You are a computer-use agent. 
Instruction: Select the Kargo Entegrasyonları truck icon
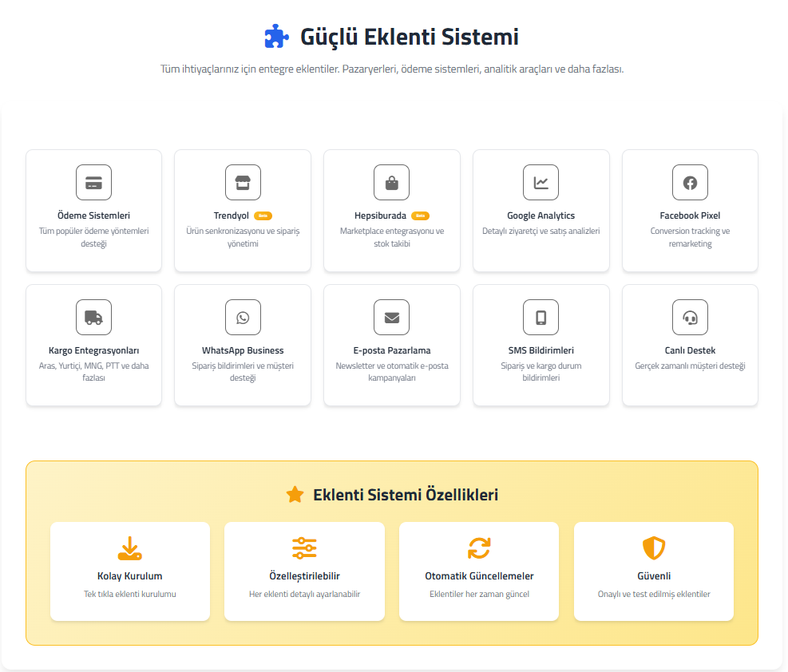coord(93,318)
